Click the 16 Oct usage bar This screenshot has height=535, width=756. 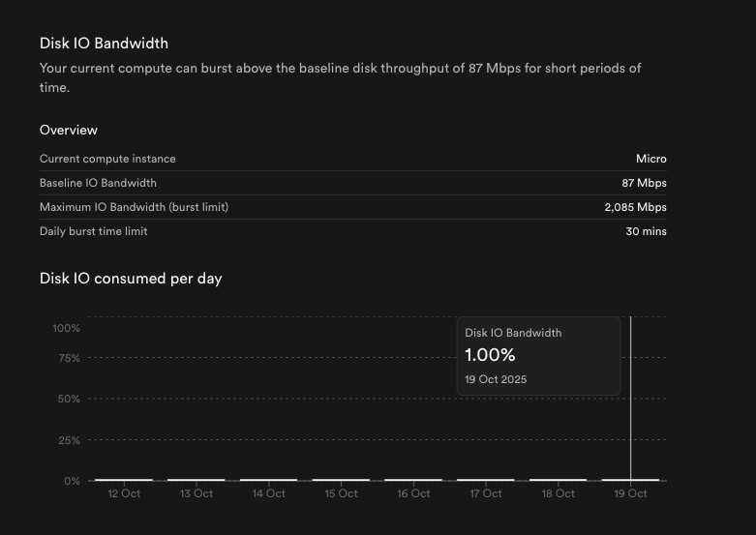[413, 479]
